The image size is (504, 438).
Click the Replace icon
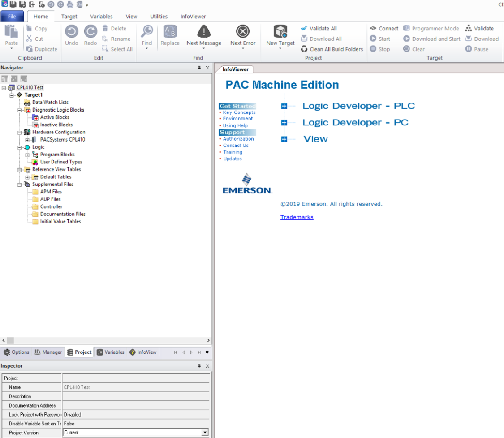click(x=170, y=31)
